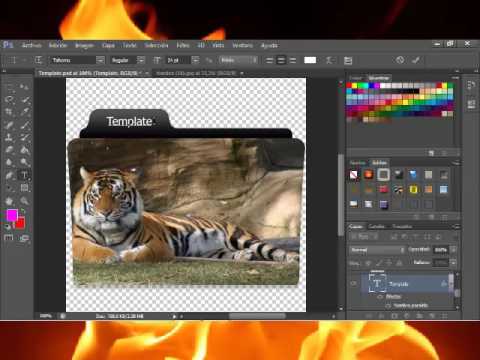Toggle visibility of the Sombra paralela effect
This screenshot has height=360, width=480.
388,305
